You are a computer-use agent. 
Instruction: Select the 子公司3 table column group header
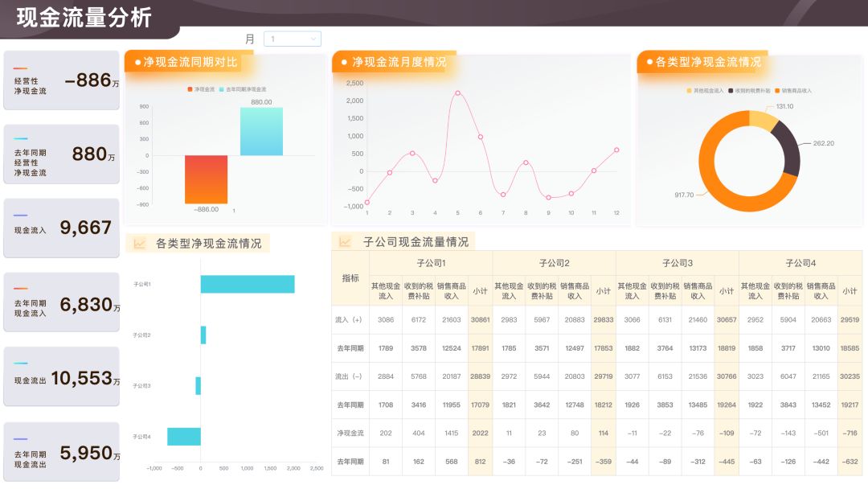click(678, 263)
